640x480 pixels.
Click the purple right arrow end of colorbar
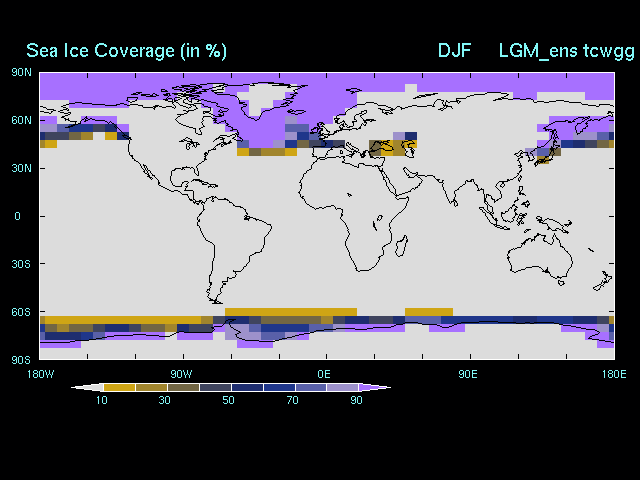[x=376, y=387]
